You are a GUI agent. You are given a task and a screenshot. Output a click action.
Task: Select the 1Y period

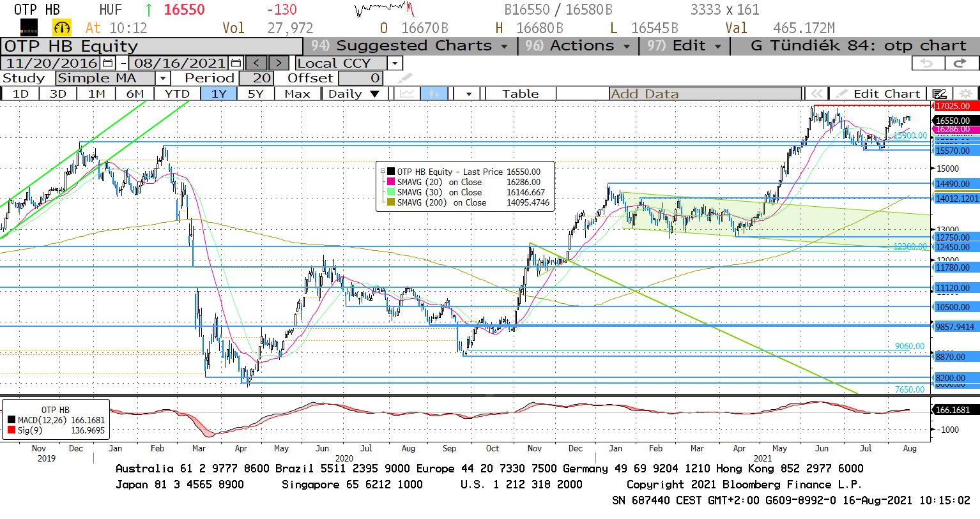pos(219,94)
